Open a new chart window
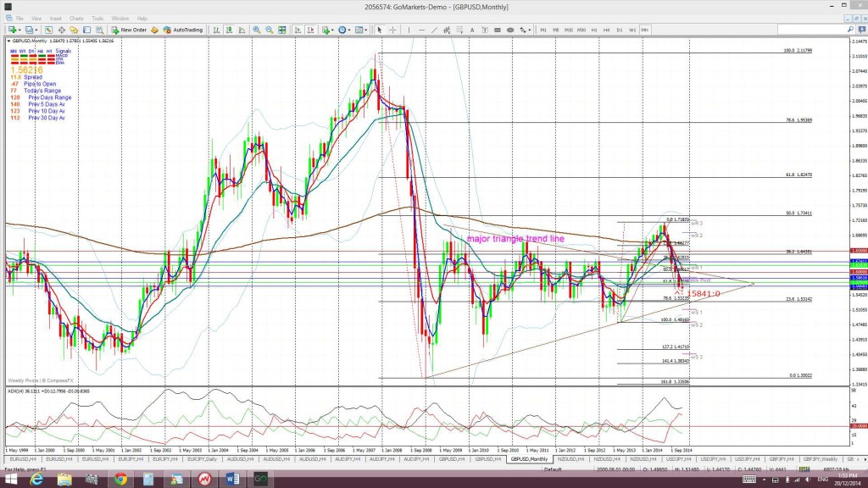The width and height of the screenshot is (868, 488). [12, 30]
